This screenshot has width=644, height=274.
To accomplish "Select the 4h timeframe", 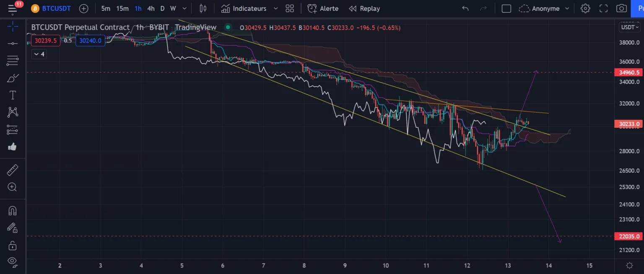I will coord(151,8).
